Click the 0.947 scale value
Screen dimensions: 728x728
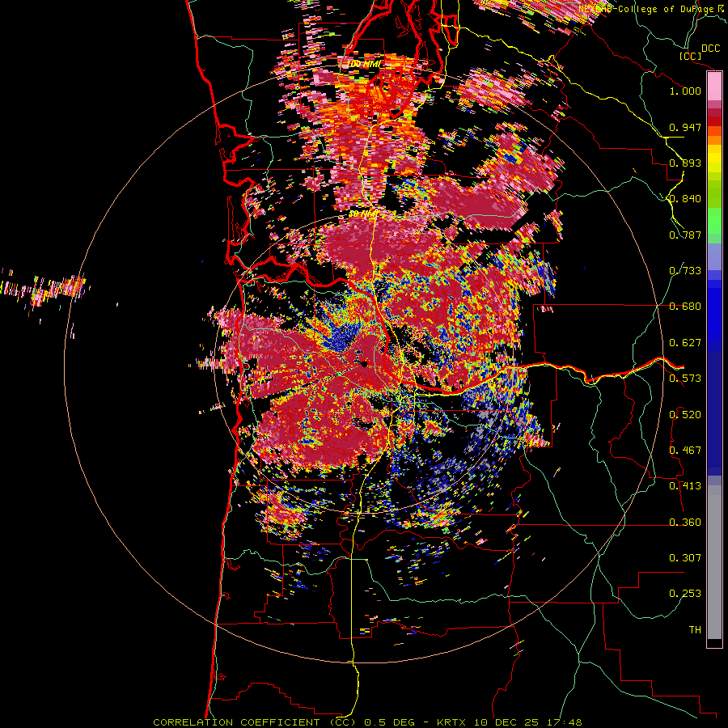point(685,127)
